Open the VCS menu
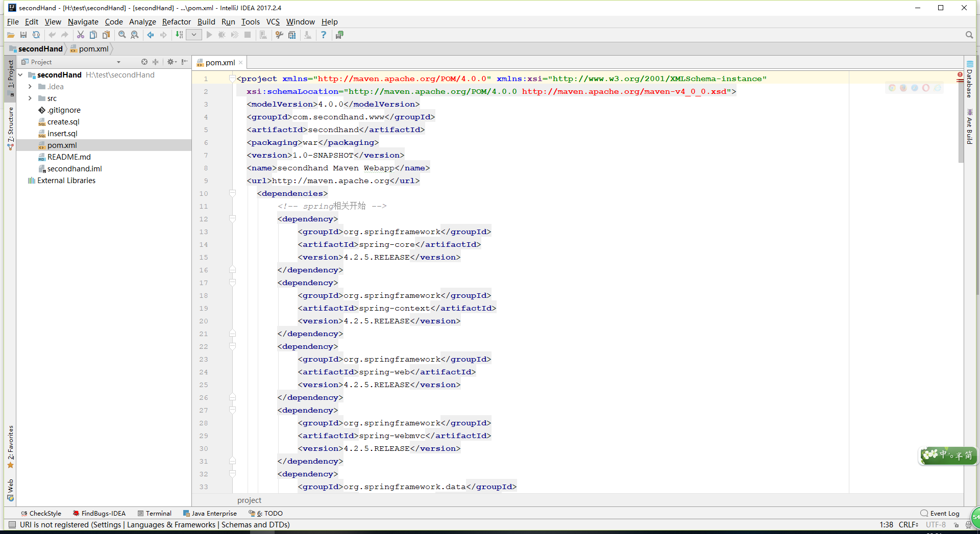This screenshot has width=980, height=534. coord(273,22)
